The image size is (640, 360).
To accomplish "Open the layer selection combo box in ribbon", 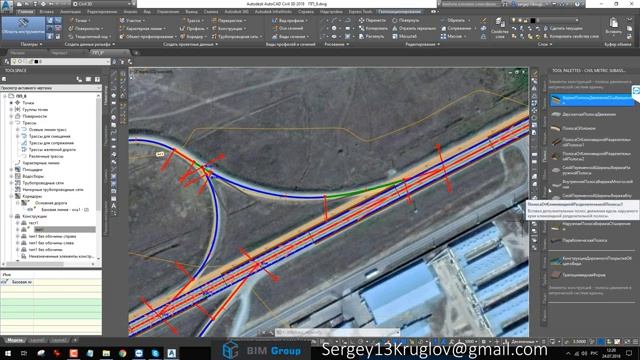I will [x=545, y=20].
